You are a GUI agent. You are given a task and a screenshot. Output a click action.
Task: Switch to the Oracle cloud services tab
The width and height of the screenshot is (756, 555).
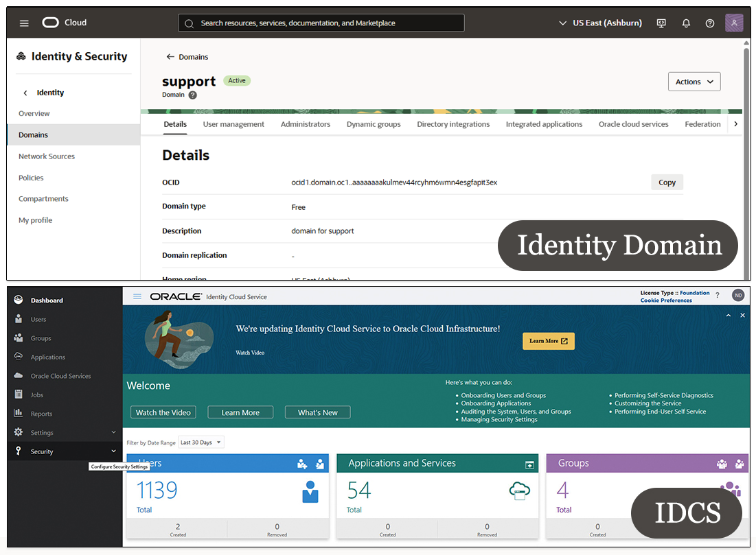(x=634, y=124)
